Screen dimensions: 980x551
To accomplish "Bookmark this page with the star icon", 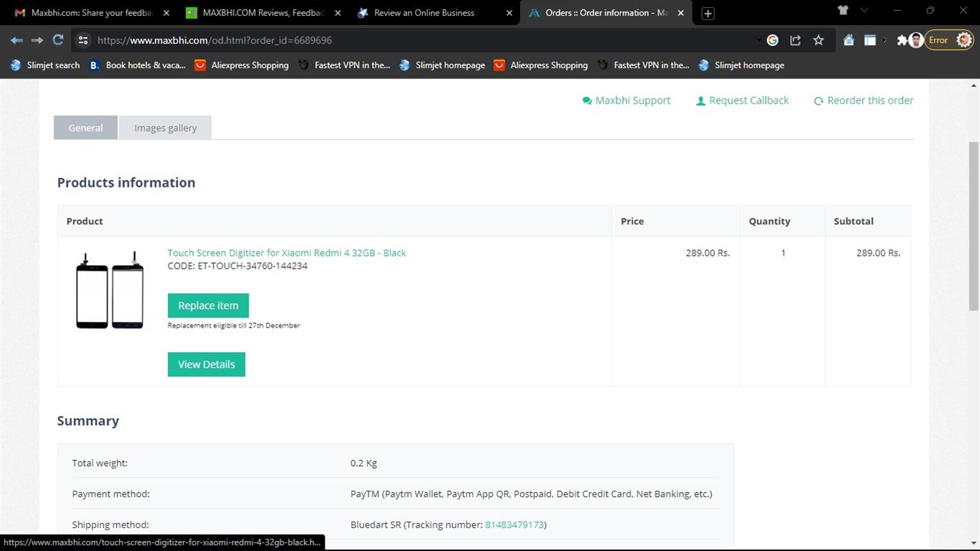I will [818, 40].
